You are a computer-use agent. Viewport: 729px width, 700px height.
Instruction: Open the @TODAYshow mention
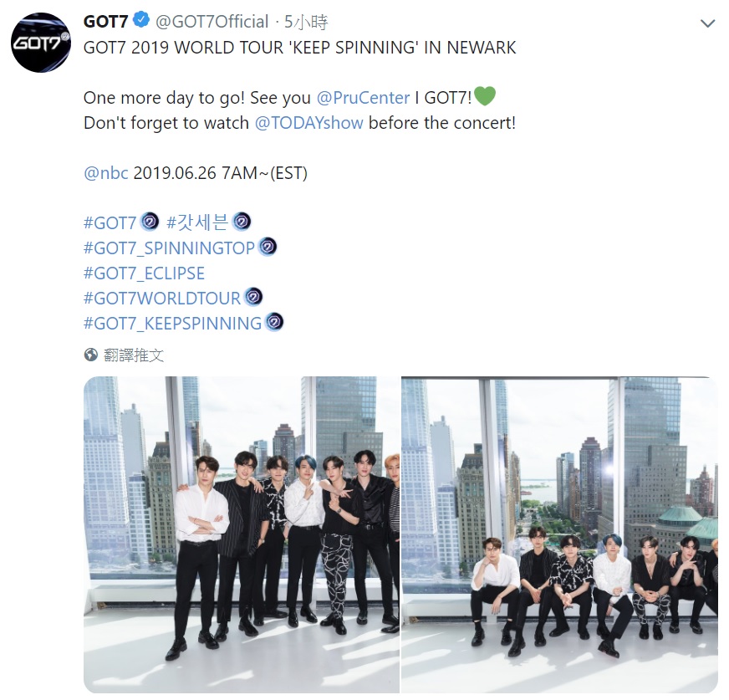click(x=308, y=123)
